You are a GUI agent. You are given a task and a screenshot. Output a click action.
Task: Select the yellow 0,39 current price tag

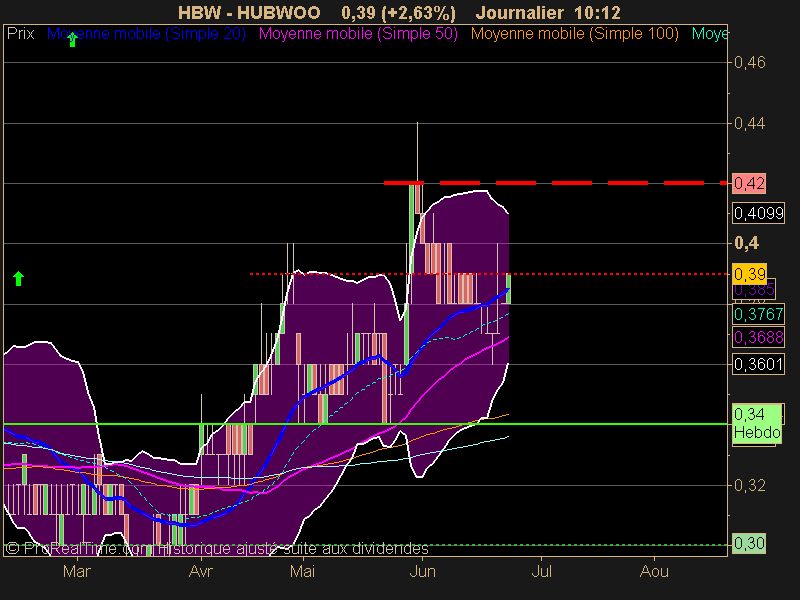click(749, 274)
